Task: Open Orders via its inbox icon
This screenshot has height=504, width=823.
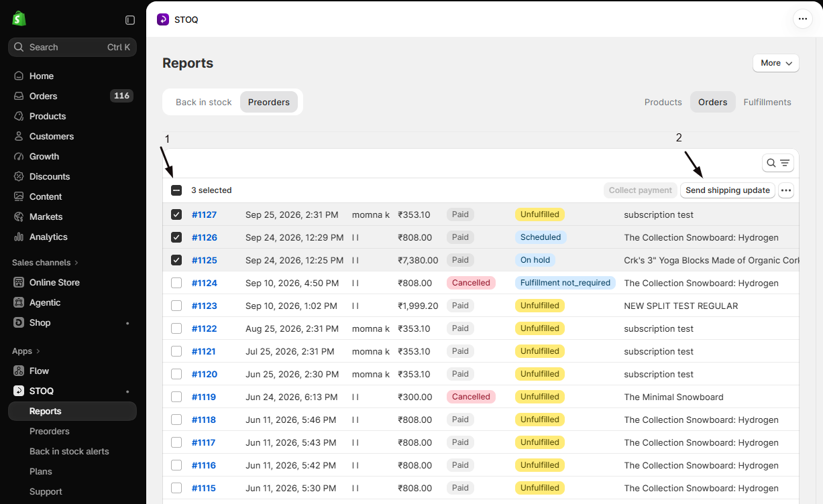Action: 19,96
